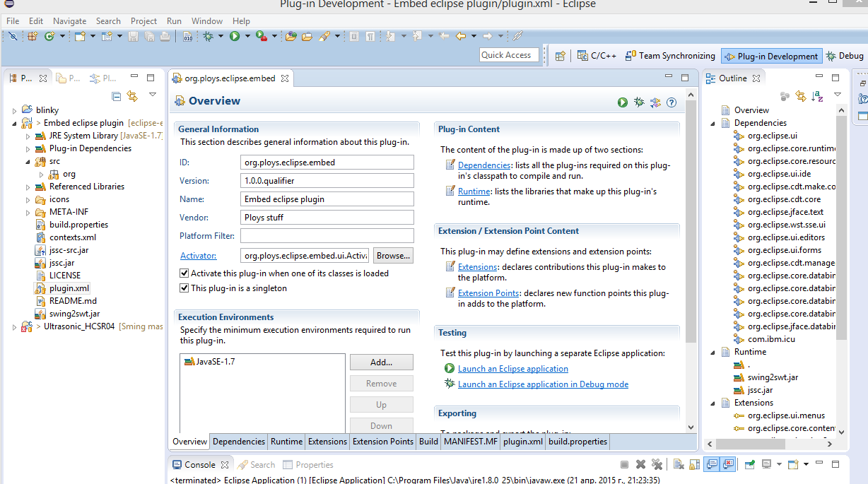Viewport: 868px width, 484px height.
Task: Open help via question mark icon in Overview
Action: coord(671,102)
